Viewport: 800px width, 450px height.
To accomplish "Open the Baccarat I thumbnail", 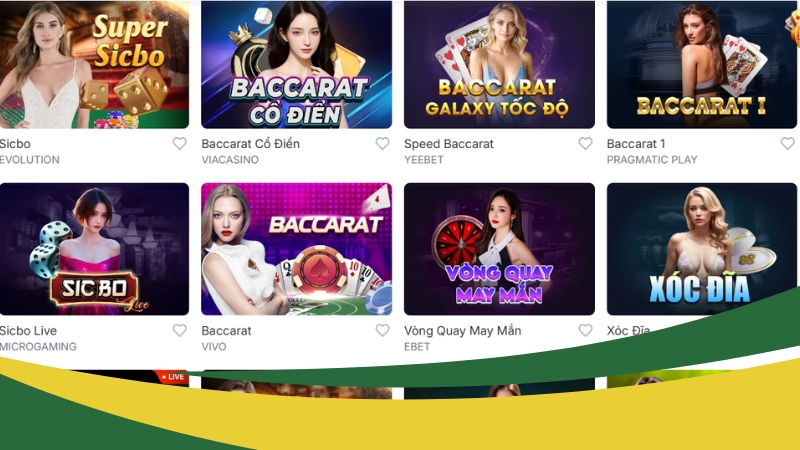I will [x=702, y=64].
